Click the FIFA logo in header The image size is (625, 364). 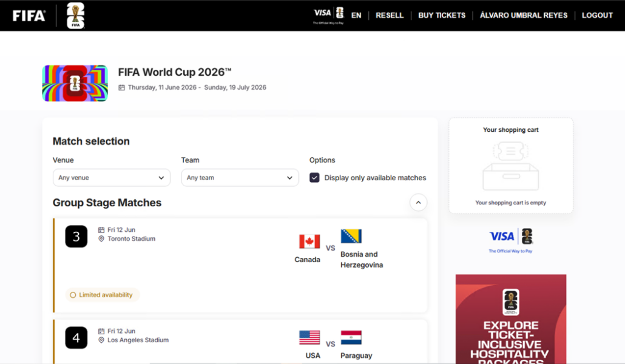[x=29, y=16]
